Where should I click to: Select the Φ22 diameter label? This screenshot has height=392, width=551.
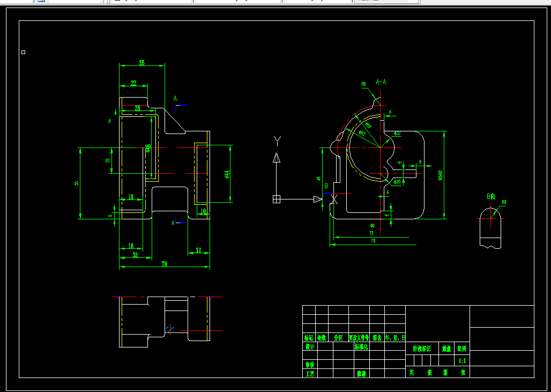click(397, 133)
